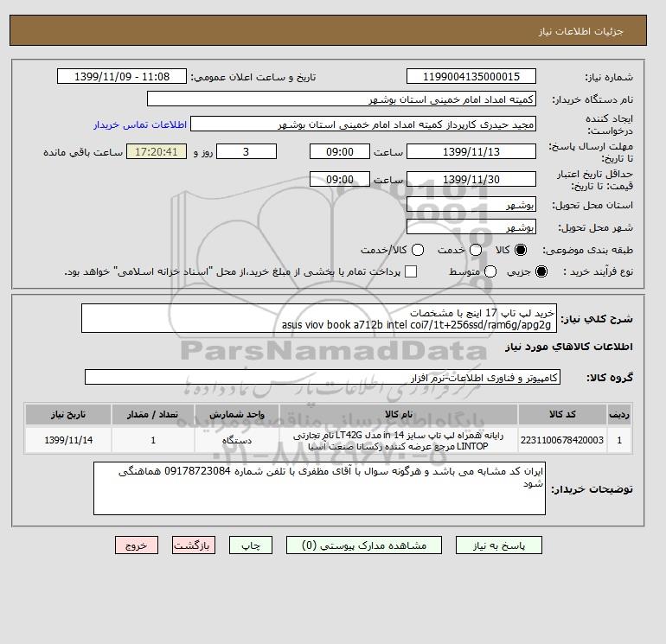This screenshot has width=666, height=644.
Task: Select the کالا radio button
Action: click(x=521, y=250)
